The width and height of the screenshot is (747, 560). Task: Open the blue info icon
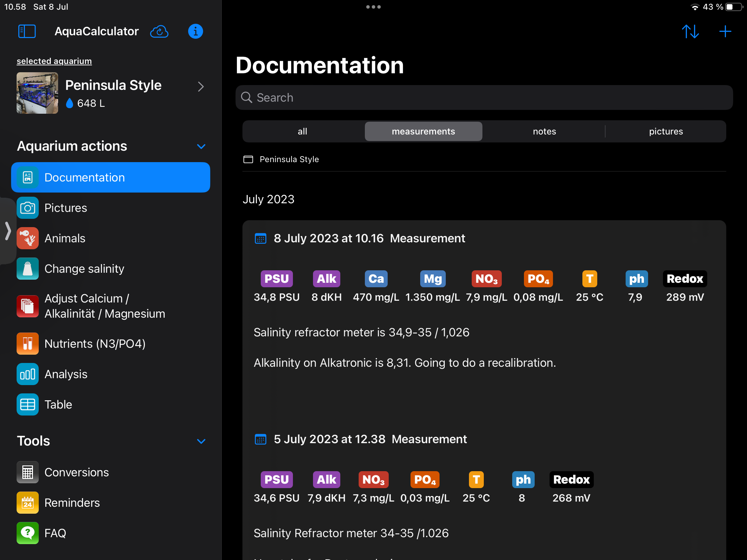click(195, 31)
